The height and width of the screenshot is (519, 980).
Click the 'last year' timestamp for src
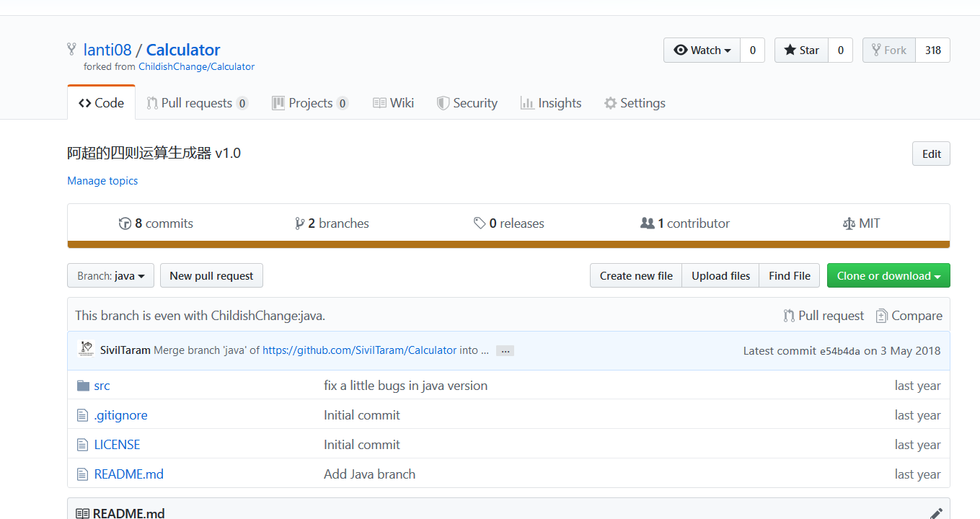pyautogui.click(x=917, y=386)
